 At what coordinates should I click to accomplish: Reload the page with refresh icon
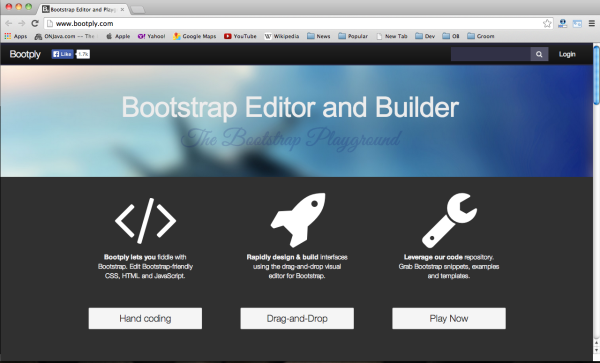(x=35, y=23)
